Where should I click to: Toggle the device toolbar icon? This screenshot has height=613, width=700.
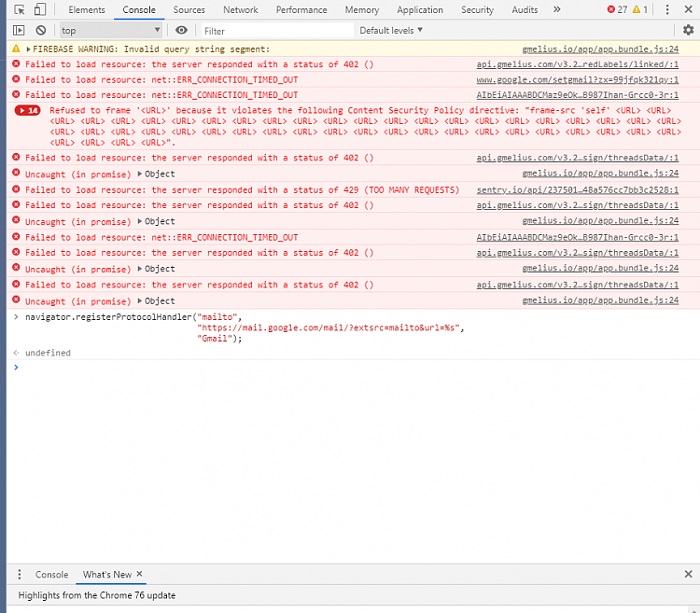40,9
